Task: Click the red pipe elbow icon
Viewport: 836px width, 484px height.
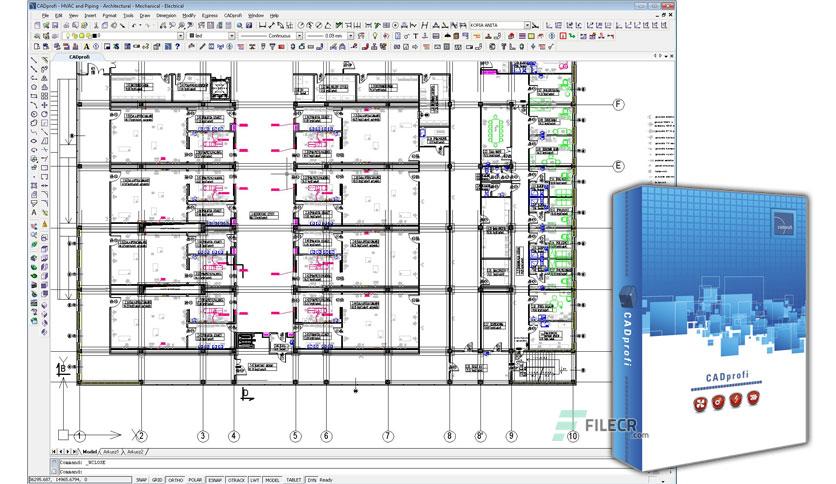Action: (x=365, y=46)
